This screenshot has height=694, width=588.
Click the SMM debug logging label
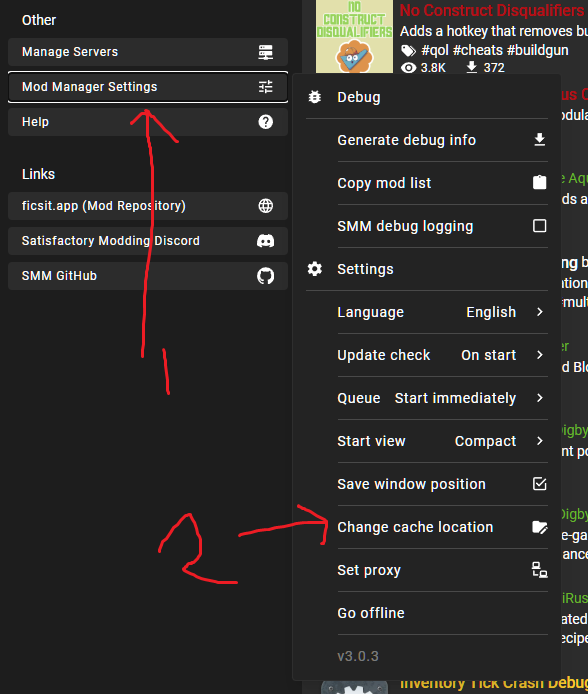(x=405, y=226)
